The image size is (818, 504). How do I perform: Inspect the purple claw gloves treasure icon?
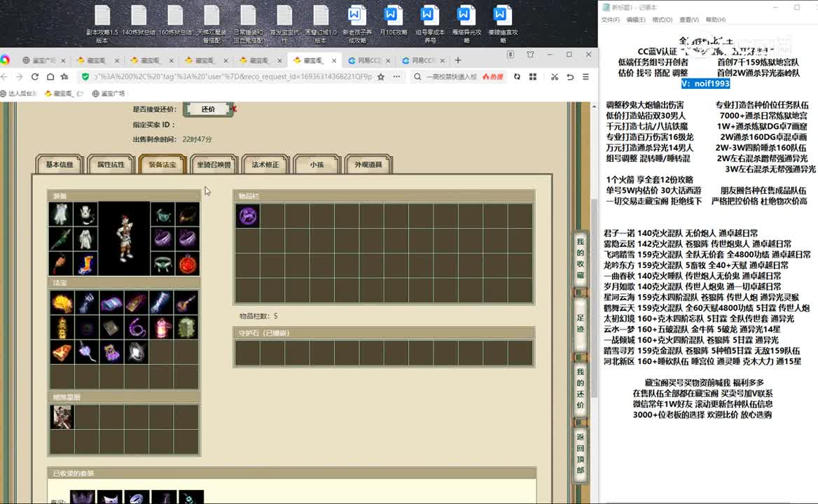[x=111, y=353]
